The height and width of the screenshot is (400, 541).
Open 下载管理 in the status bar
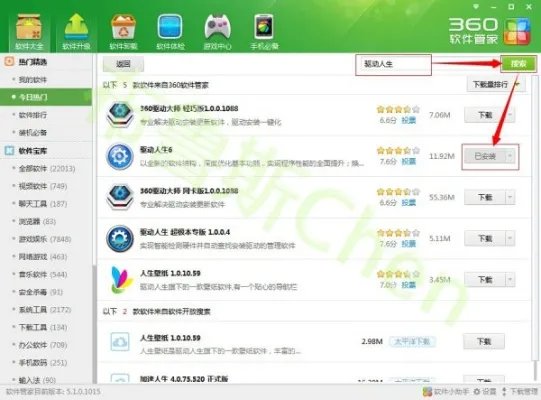(519, 391)
